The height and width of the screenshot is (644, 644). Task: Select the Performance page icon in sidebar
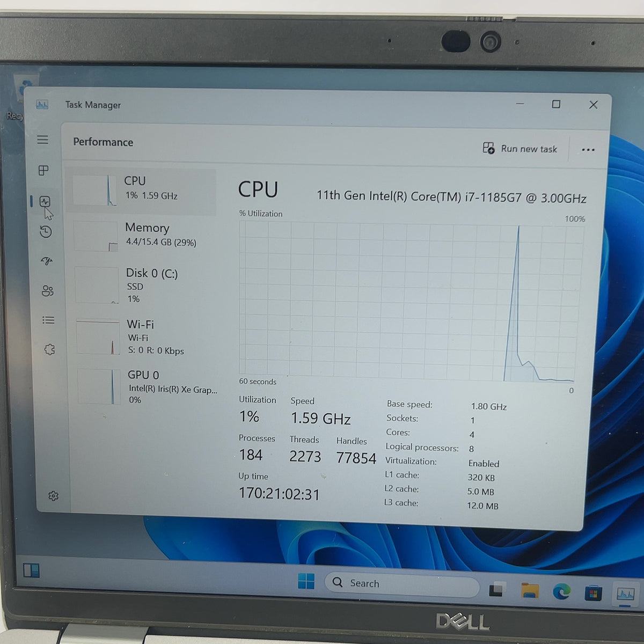[45, 202]
